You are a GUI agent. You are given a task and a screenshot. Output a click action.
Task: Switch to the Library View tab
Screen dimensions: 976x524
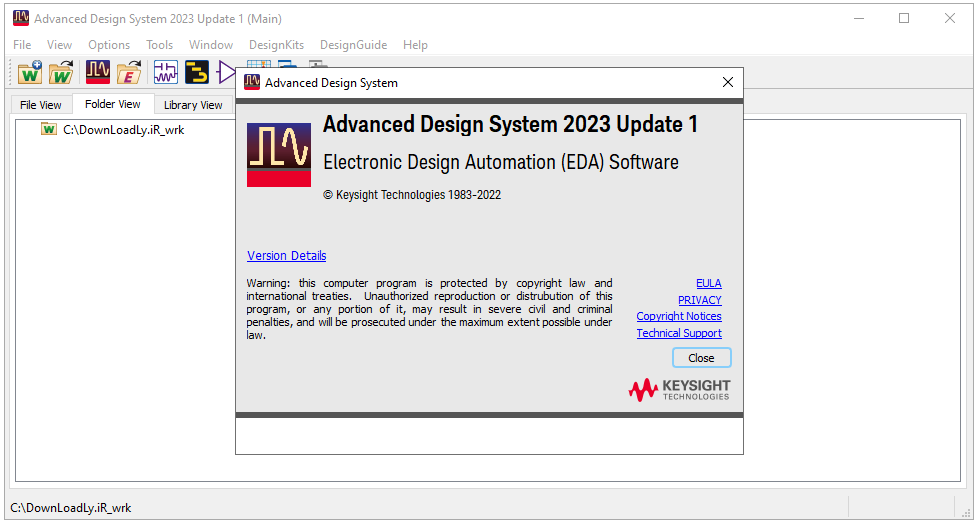click(x=193, y=105)
